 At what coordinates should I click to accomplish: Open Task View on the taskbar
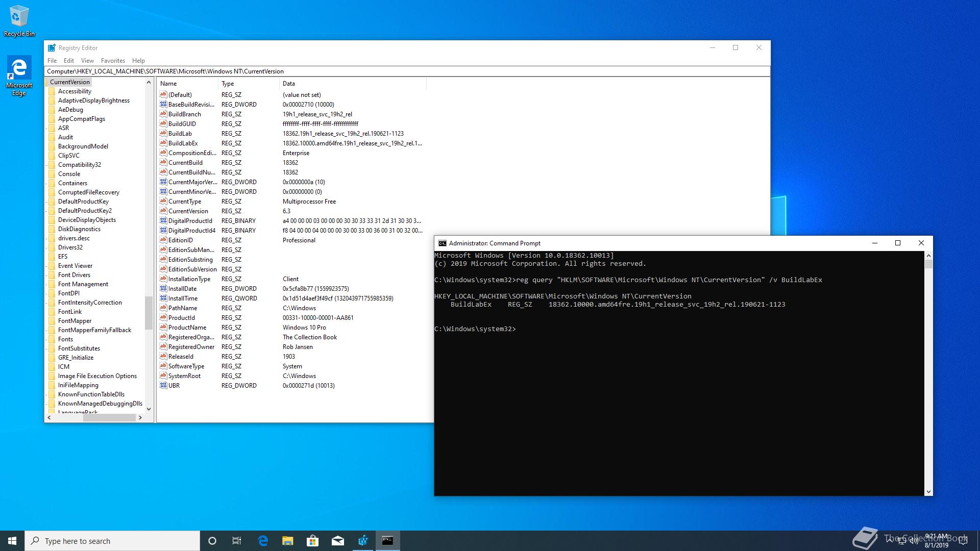237,541
